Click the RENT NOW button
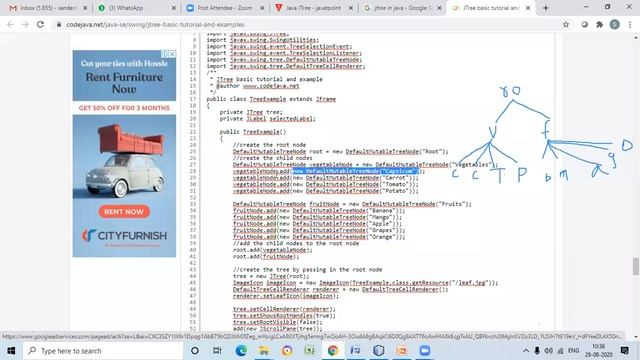This screenshot has width=640, height=360. (x=124, y=211)
